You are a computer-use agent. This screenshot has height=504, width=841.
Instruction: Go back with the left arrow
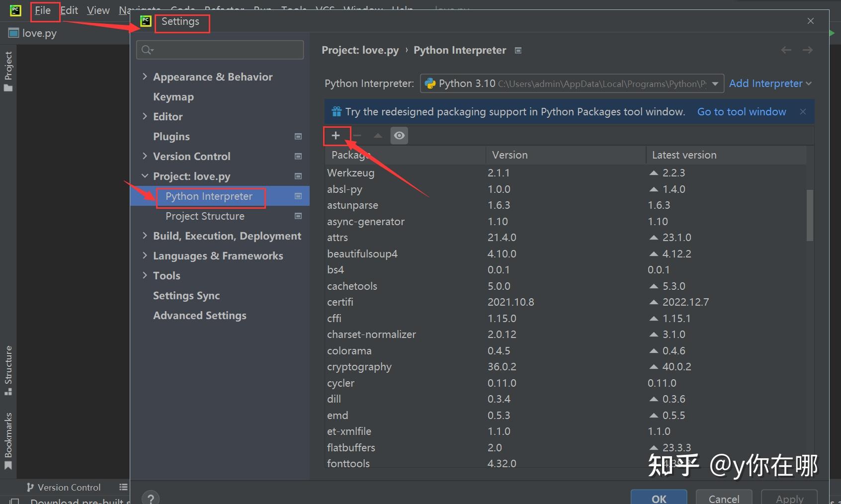click(x=786, y=50)
